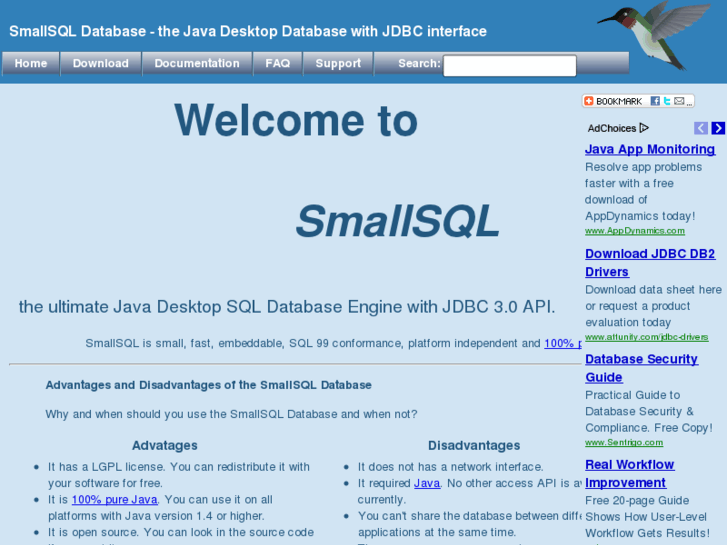Screen dimensions: 727x545
Task: Follow the Java link under Disadvantages
Action: point(427,483)
